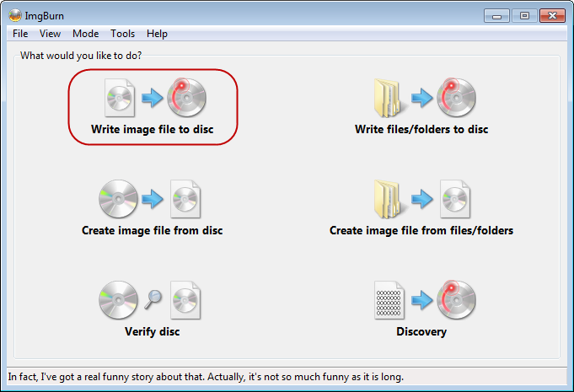574x392 pixels.
Task: Click the Write image file to disc label
Action: click(153, 129)
